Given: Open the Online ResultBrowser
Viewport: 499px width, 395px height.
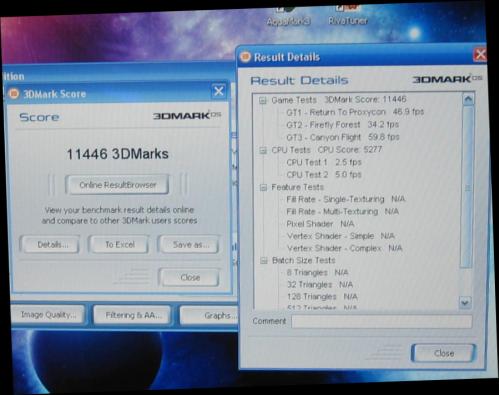Looking at the screenshot, I should [117, 185].
